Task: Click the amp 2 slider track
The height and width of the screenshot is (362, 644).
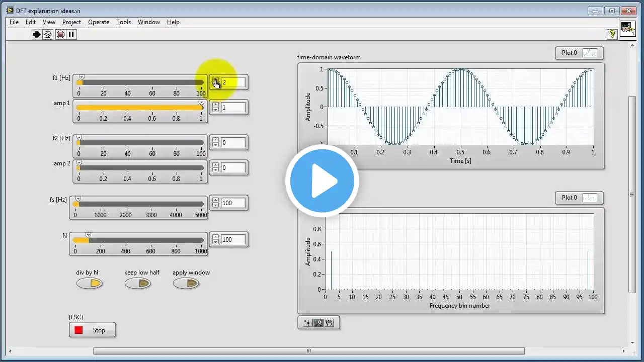Action: click(x=140, y=167)
